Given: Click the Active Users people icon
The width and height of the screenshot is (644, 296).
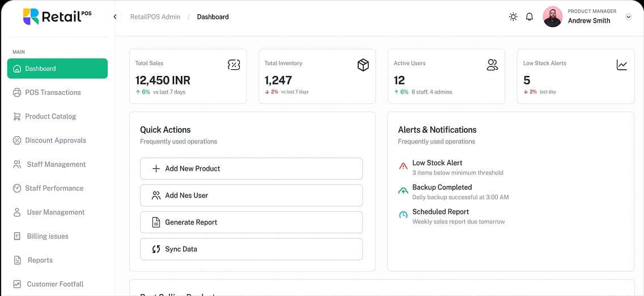Looking at the screenshot, I should tap(492, 65).
